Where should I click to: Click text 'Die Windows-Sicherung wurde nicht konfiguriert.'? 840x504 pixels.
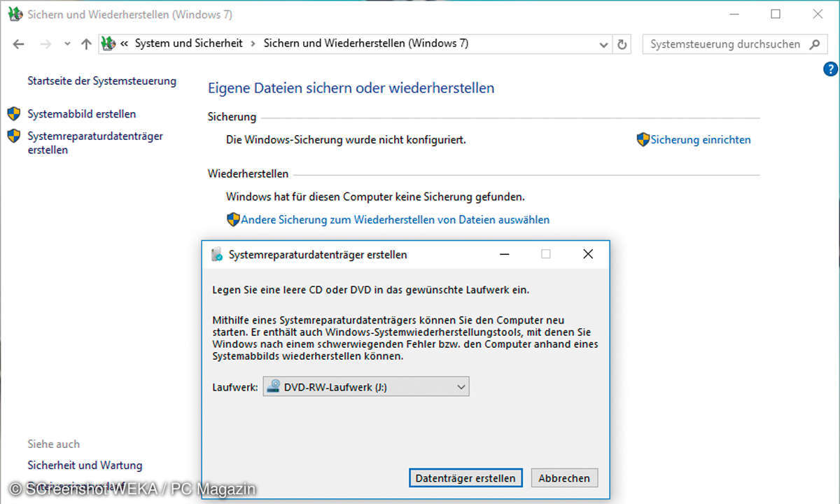point(346,140)
